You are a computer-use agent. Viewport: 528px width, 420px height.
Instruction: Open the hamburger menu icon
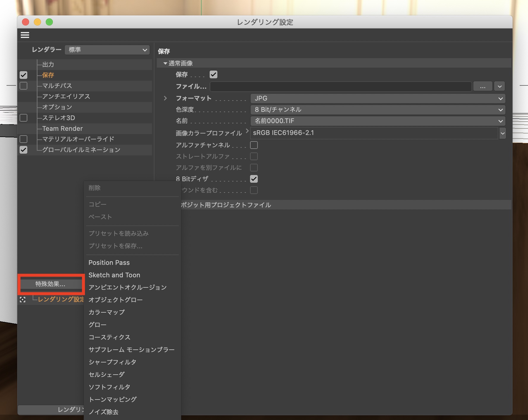click(x=25, y=35)
